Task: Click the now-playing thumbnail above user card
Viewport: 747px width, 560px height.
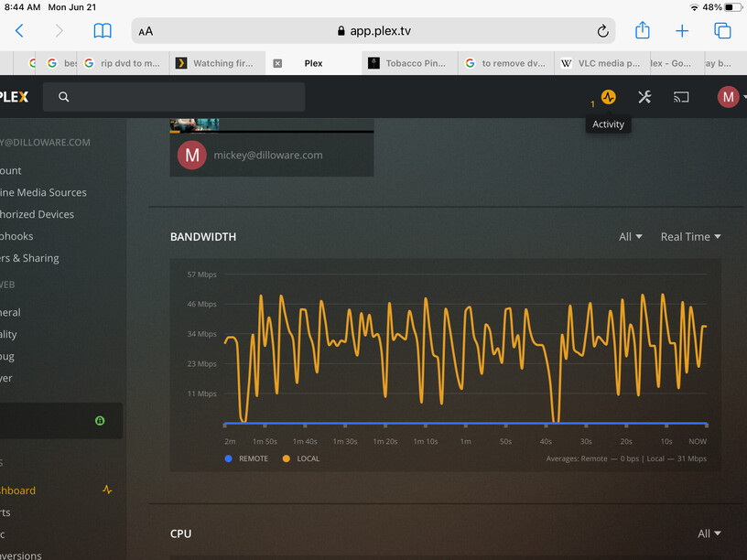Action: pos(194,124)
